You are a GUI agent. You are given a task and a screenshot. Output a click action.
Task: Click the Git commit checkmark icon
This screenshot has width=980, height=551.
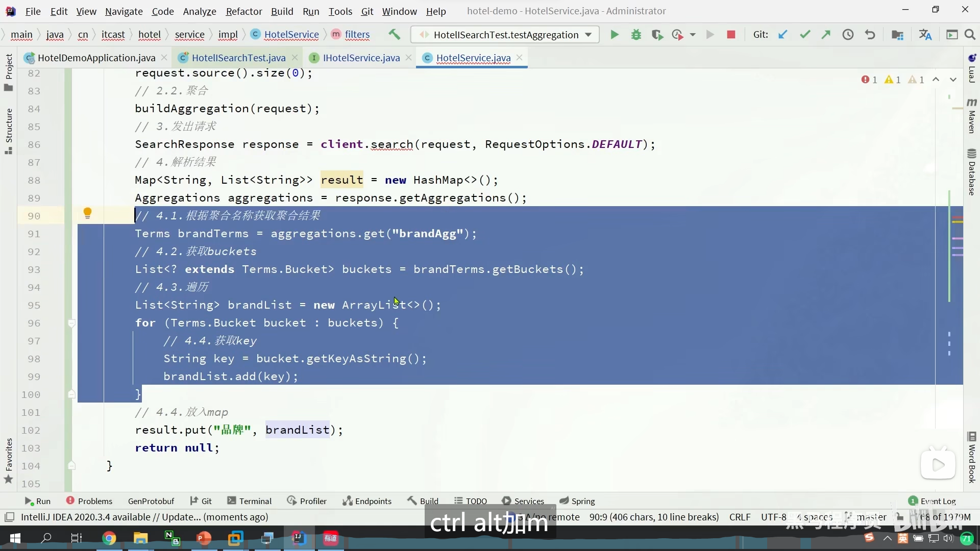tap(805, 35)
